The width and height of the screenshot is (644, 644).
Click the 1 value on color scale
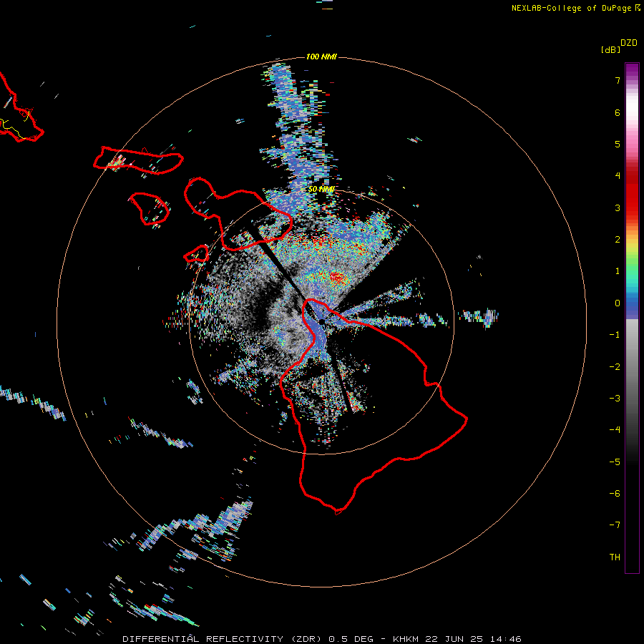click(618, 271)
